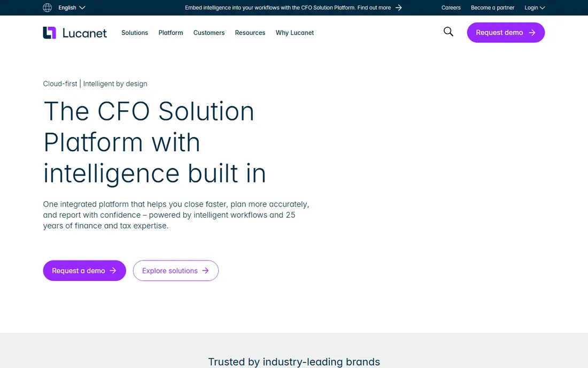Click the 'One integrated platform' description paragraph
This screenshot has height=368, width=588.
tap(176, 215)
